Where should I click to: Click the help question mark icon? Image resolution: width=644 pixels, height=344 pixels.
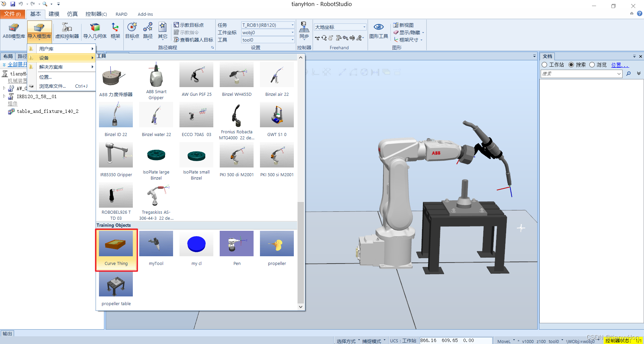pos(640,14)
